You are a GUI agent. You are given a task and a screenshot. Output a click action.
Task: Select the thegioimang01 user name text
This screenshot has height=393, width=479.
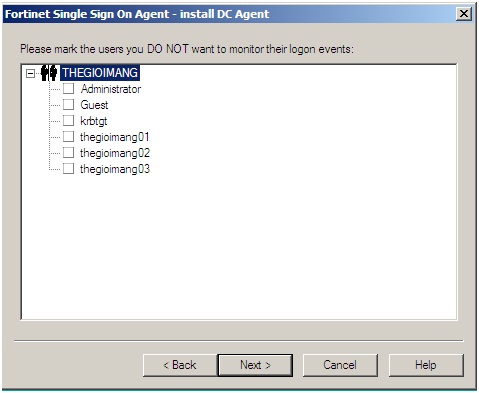click(x=115, y=137)
